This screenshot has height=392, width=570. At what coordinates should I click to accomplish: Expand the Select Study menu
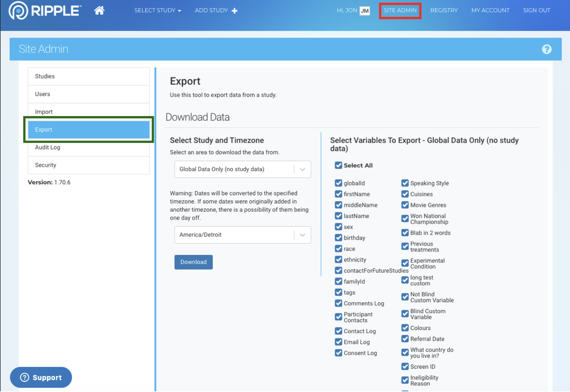point(157,11)
